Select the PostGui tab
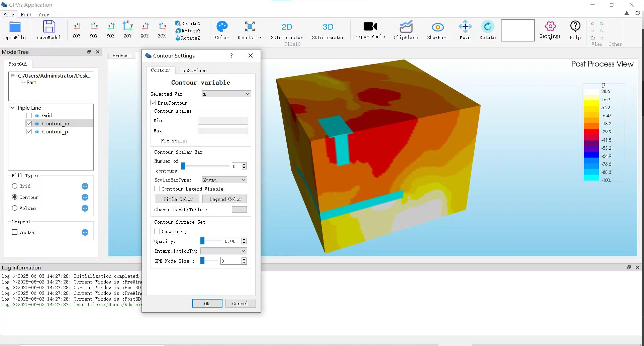Screen dimensions: 644x346 tap(18, 64)
